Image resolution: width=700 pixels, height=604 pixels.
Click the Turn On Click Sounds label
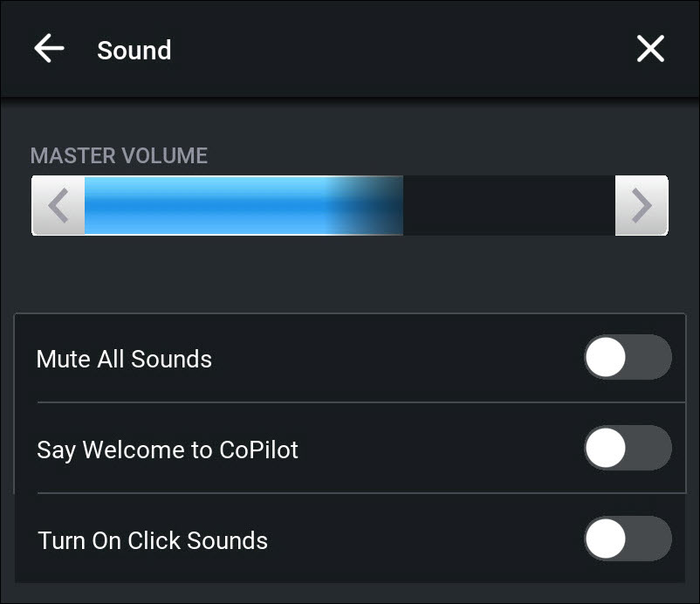(153, 540)
